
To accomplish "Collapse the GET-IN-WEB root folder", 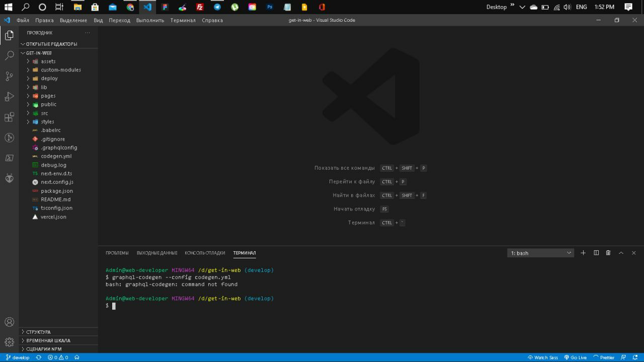I will pyautogui.click(x=59, y=53).
